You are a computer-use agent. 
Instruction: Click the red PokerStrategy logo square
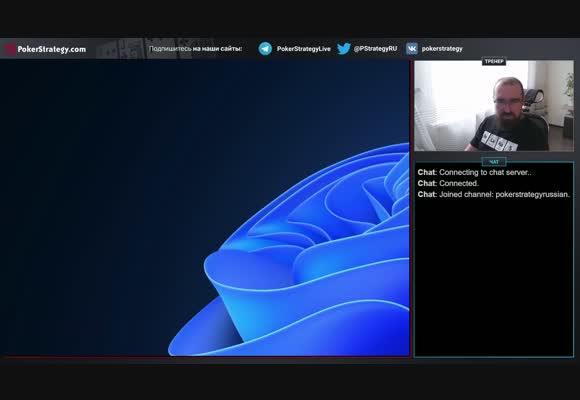pos(10,49)
